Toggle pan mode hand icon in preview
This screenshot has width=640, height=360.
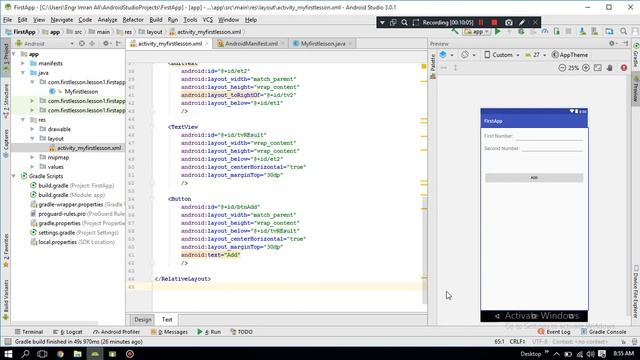(609, 68)
